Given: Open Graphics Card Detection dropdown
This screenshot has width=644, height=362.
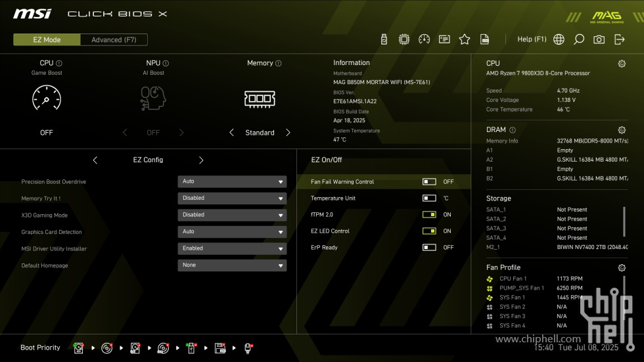Looking at the screenshot, I should pyautogui.click(x=232, y=232).
